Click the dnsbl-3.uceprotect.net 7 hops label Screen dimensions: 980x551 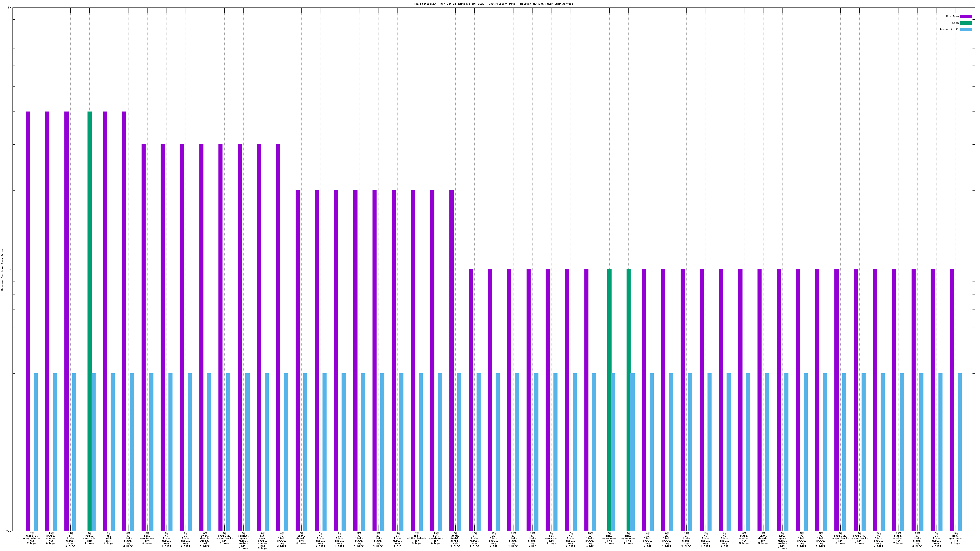(x=32, y=539)
